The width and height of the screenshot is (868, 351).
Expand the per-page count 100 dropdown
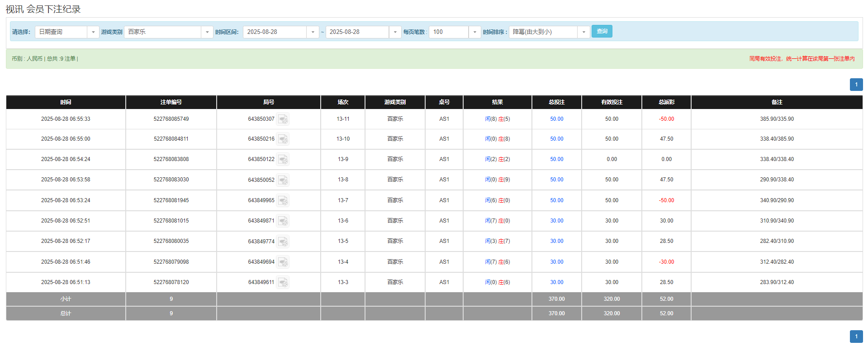pyautogui.click(x=475, y=32)
